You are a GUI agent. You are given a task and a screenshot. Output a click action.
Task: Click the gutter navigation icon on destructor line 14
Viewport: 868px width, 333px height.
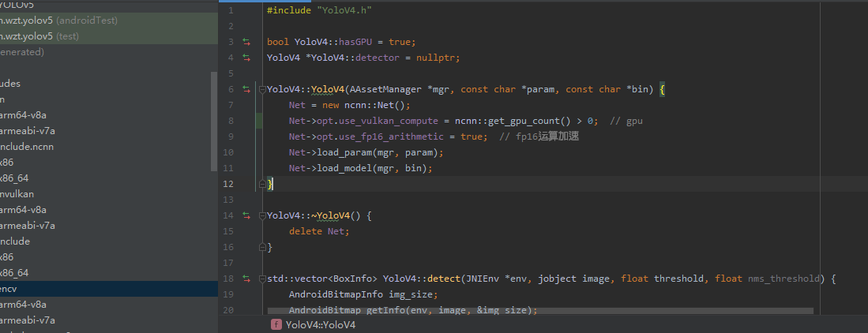pos(246,215)
